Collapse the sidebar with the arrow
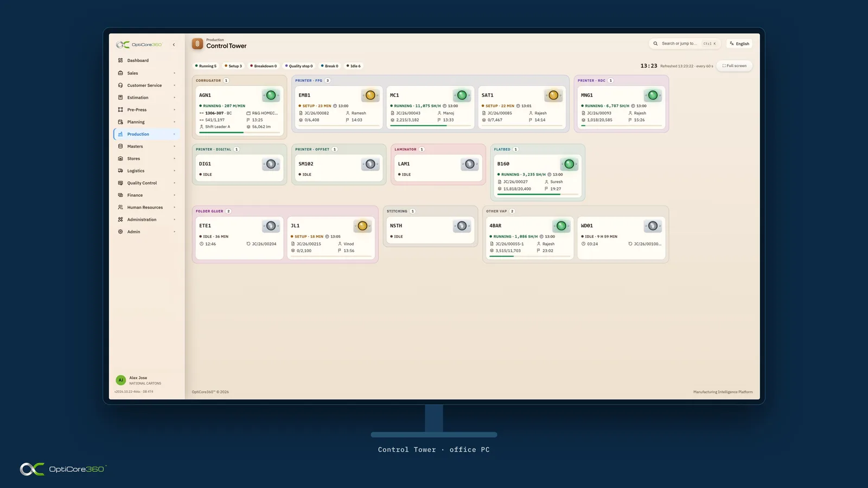 pos(174,44)
